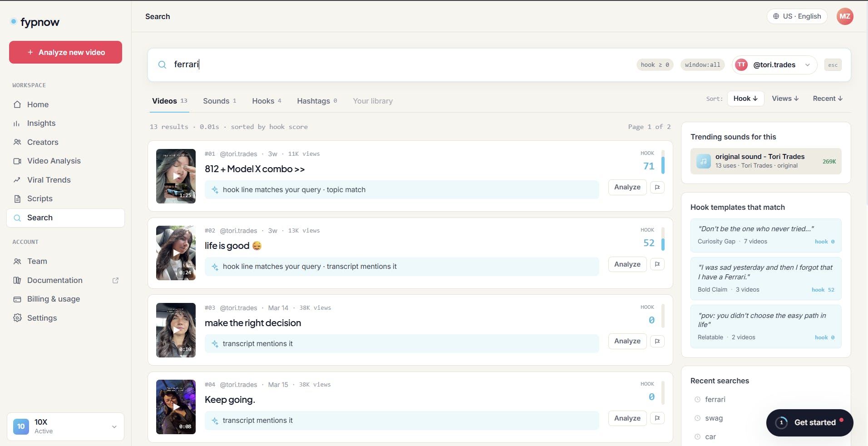The height and width of the screenshot is (446, 868).
Task: Click '13 results · 0.01s · sorted by hook score'
Action: click(x=229, y=127)
